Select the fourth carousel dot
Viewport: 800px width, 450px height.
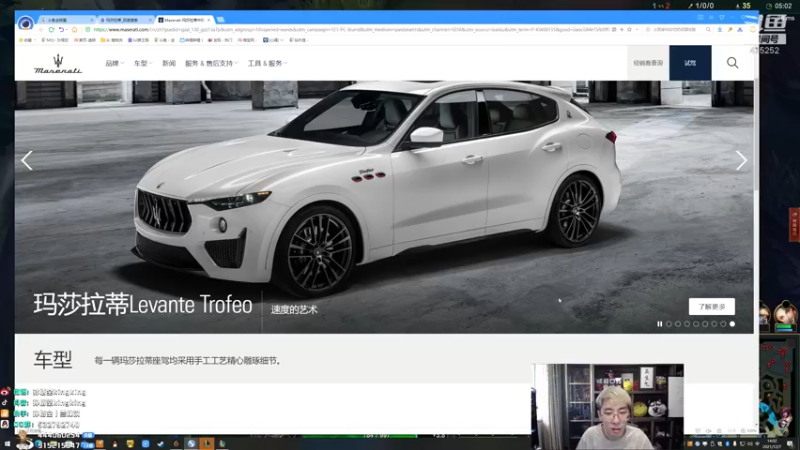696,324
